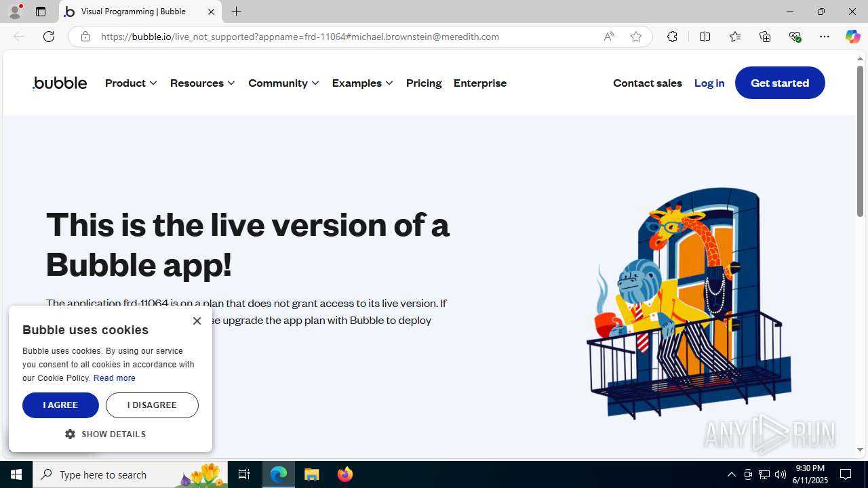Expand the Community menu
This screenshot has width=868, height=488.
[x=283, y=83]
